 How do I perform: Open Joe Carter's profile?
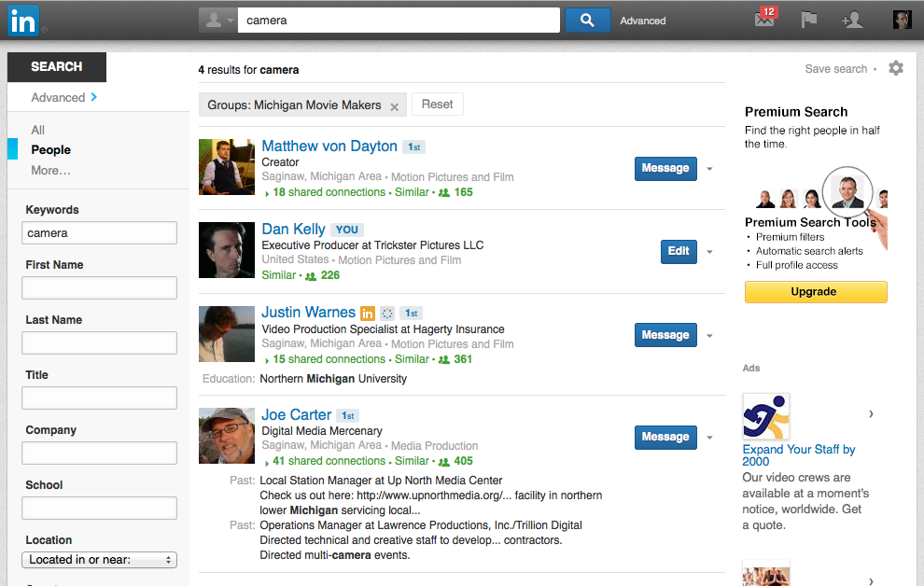(x=297, y=414)
